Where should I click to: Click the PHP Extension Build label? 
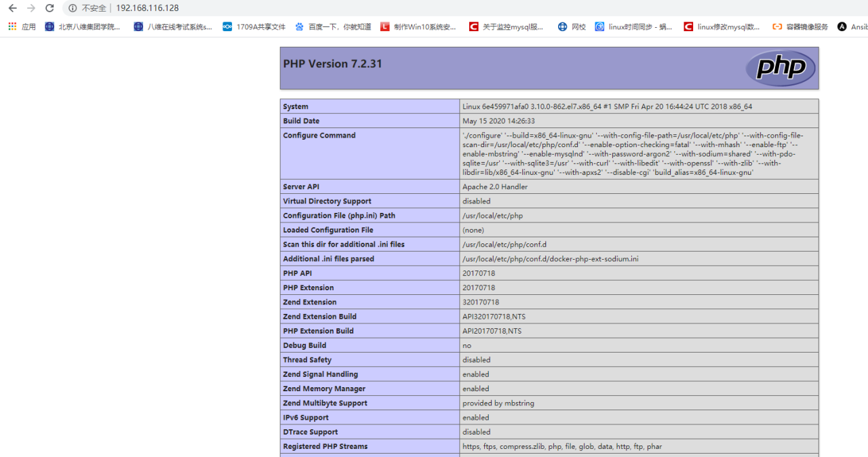(319, 331)
